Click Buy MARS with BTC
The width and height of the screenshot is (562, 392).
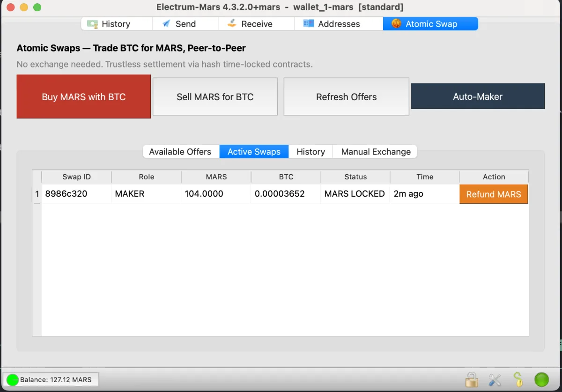pos(83,96)
